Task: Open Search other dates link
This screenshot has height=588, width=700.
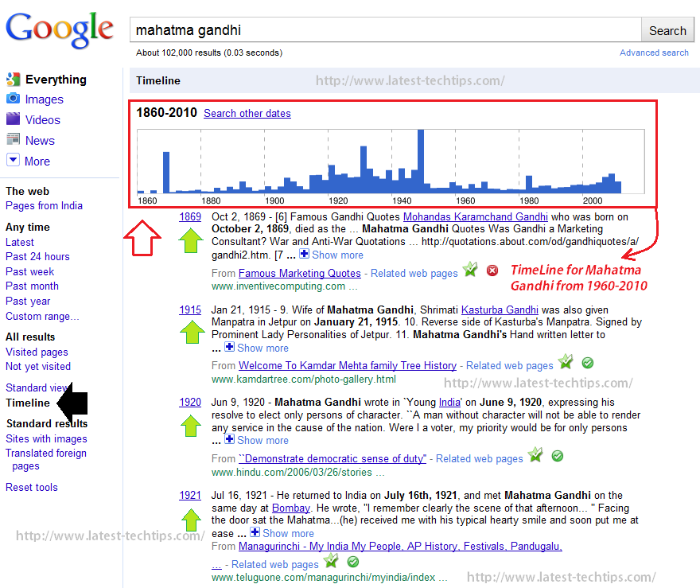Action: point(247,114)
